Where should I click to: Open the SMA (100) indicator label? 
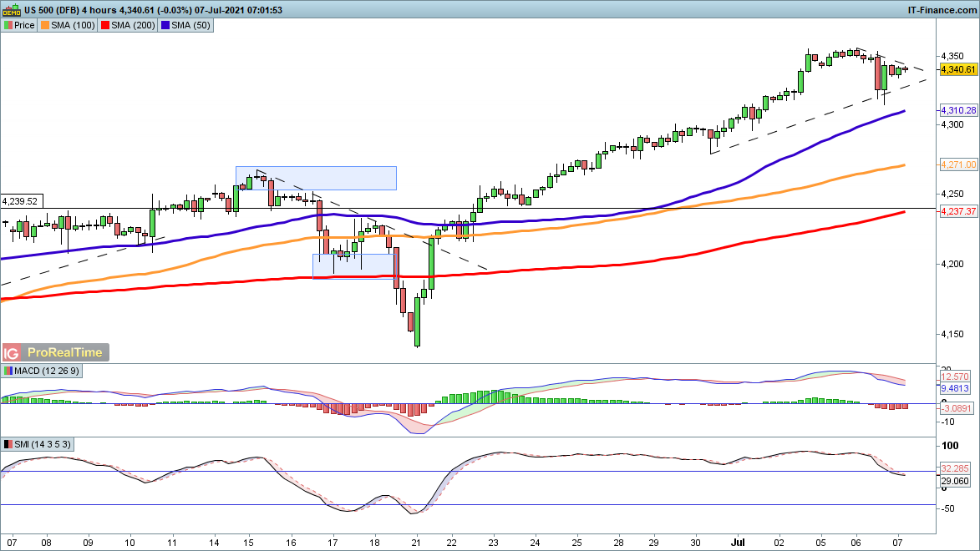[x=74, y=25]
